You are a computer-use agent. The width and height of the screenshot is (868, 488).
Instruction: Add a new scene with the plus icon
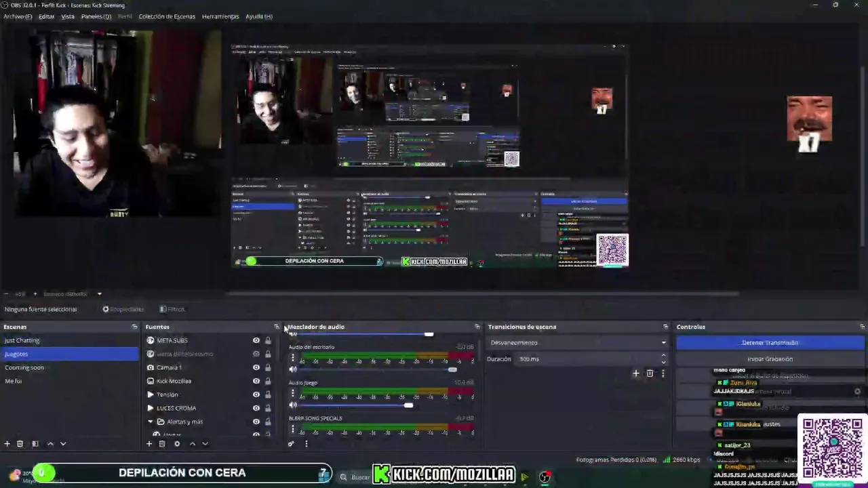(7, 444)
